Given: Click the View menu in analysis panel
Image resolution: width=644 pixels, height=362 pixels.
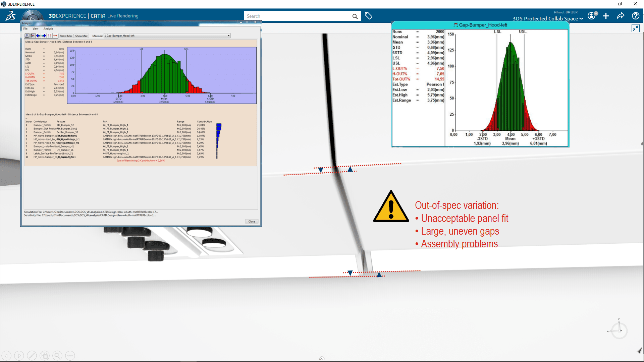Looking at the screenshot, I should coord(35,29).
